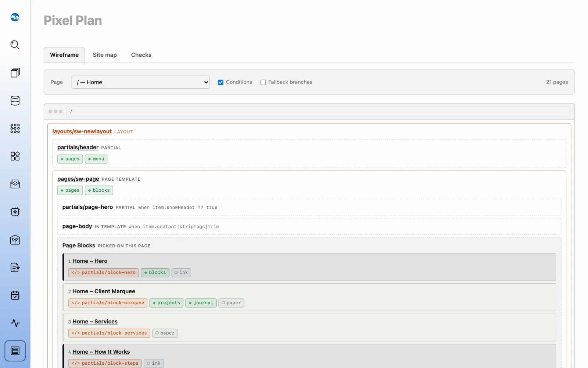Open the pages/sw-page template link
The height and width of the screenshot is (368, 588).
78,179
